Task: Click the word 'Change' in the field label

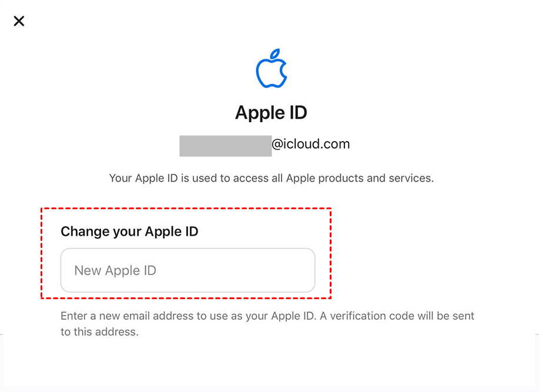Action: (82, 232)
